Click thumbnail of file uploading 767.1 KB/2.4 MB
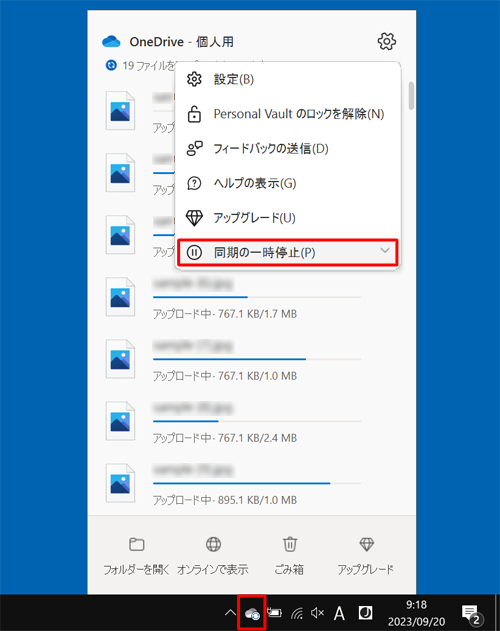This screenshot has height=631, width=500. (120, 421)
